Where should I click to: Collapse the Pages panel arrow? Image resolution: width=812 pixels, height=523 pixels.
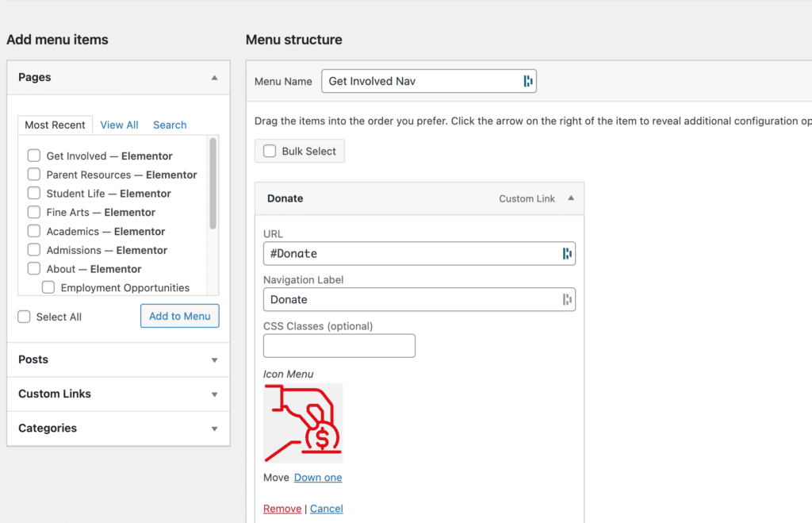click(x=214, y=78)
